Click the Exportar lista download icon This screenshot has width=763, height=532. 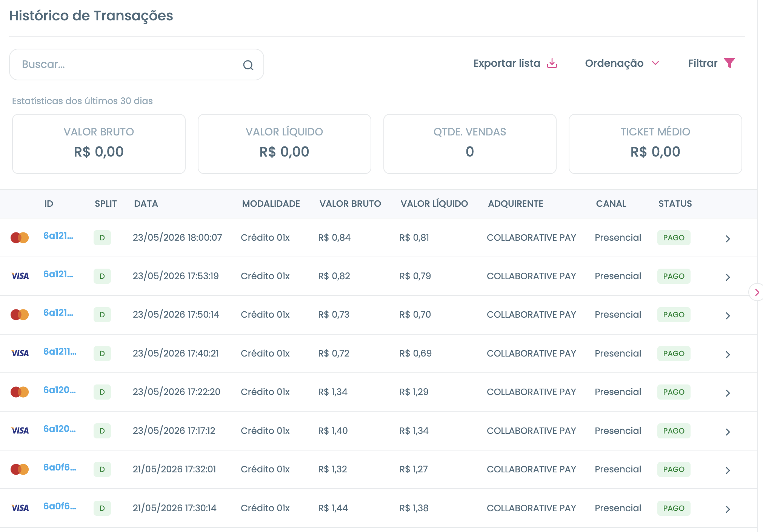pyautogui.click(x=552, y=63)
